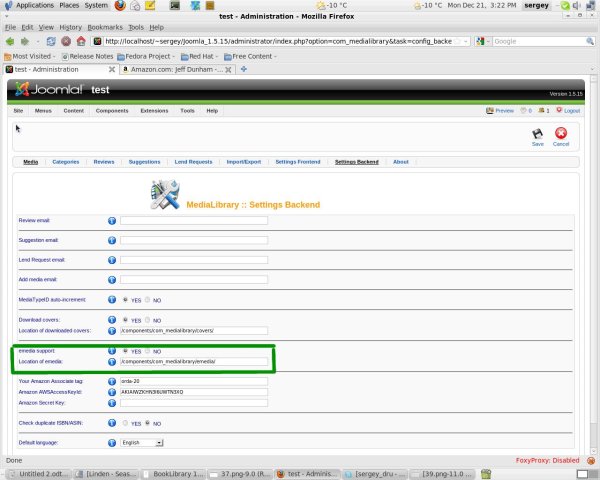The width and height of the screenshot is (600, 480).
Task: Click info icon for Download covers
Action: click(112, 320)
